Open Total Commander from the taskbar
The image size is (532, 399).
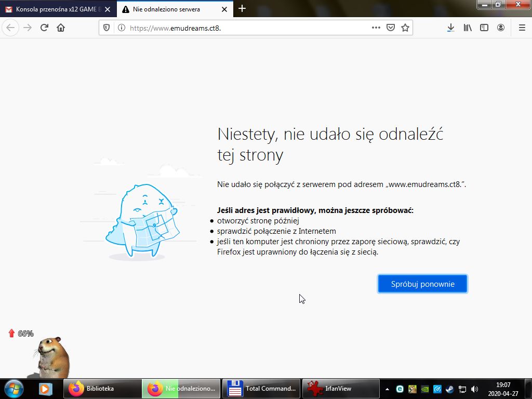[x=261, y=389]
